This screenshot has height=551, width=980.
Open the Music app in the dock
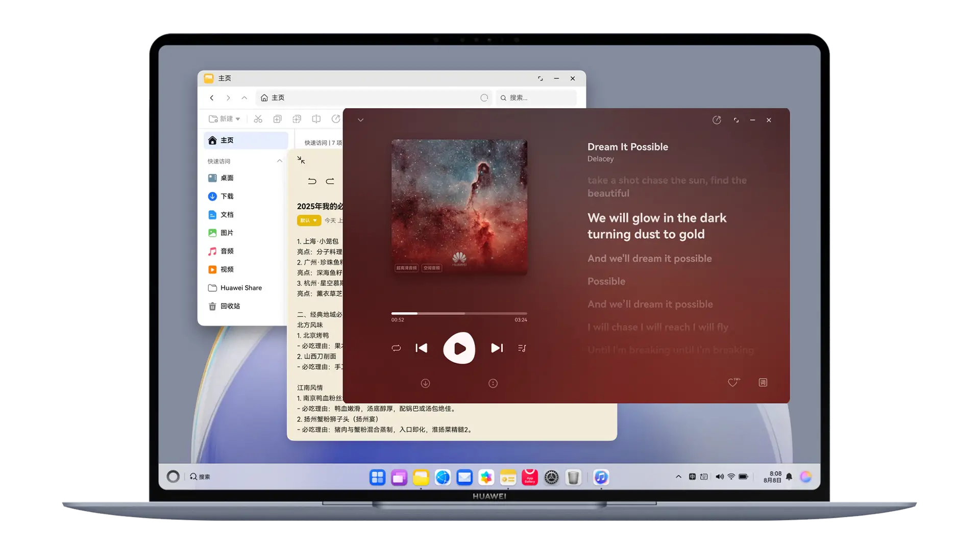pyautogui.click(x=601, y=478)
